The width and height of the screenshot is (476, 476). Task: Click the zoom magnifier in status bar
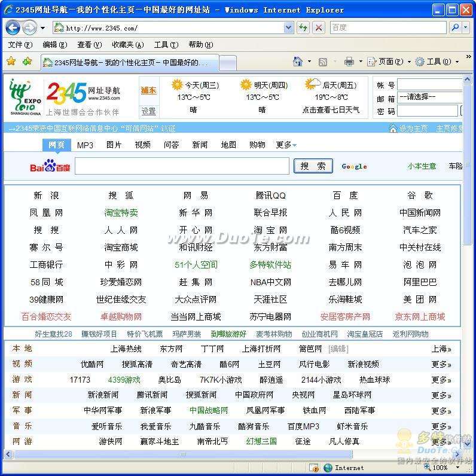tap(428, 467)
